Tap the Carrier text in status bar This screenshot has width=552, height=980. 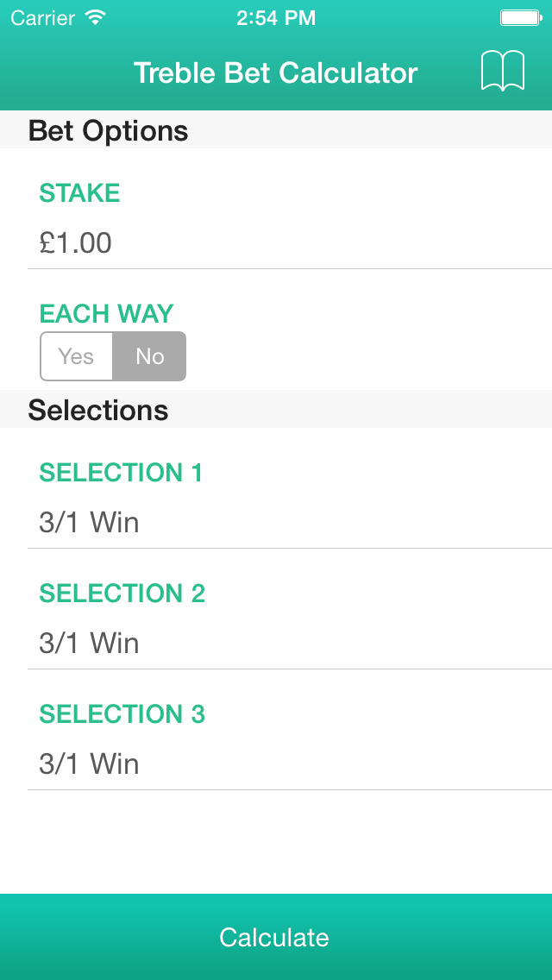point(42,17)
